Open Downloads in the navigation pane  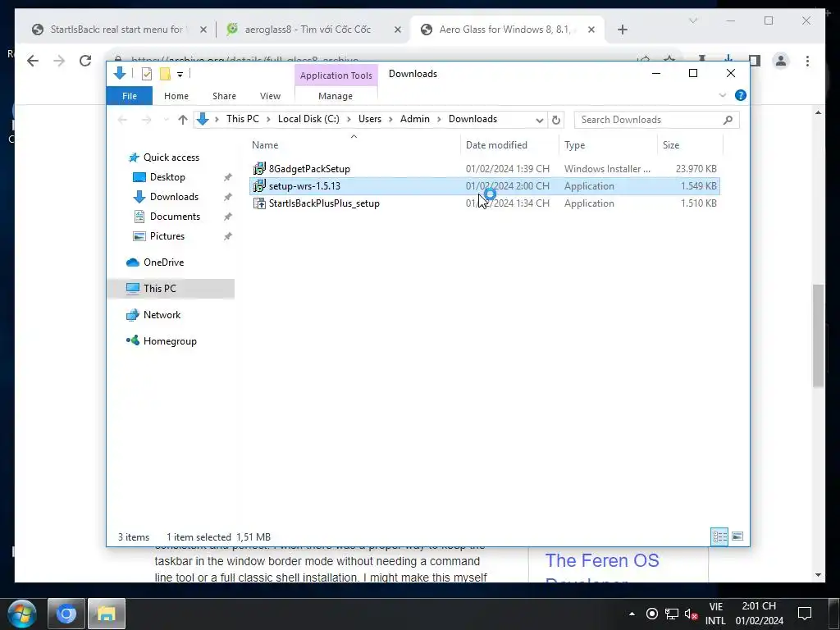click(x=174, y=197)
